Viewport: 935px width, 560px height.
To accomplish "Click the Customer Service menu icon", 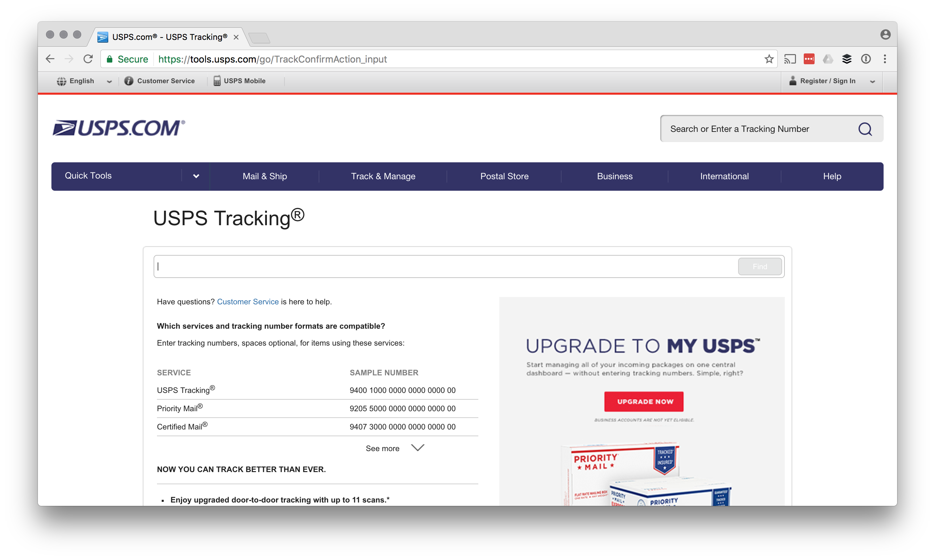I will 128,81.
